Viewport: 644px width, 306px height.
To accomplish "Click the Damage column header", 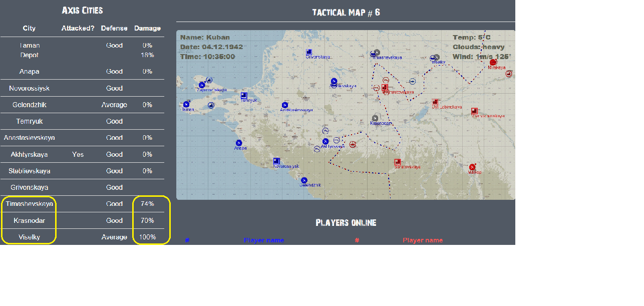I will tap(147, 28).
